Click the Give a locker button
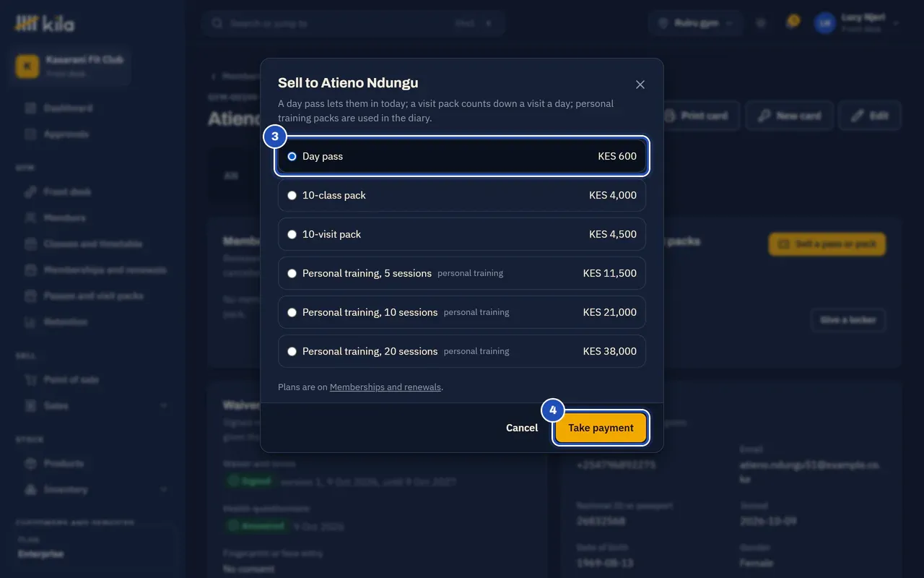Viewport: 924px width, 578px height. coord(848,319)
